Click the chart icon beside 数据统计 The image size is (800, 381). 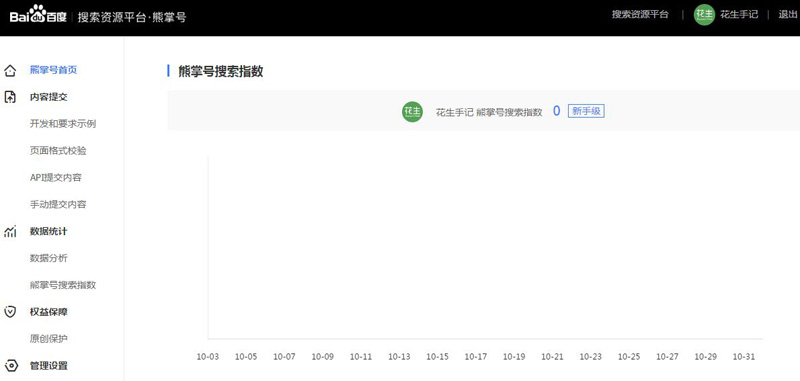[x=10, y=232]
